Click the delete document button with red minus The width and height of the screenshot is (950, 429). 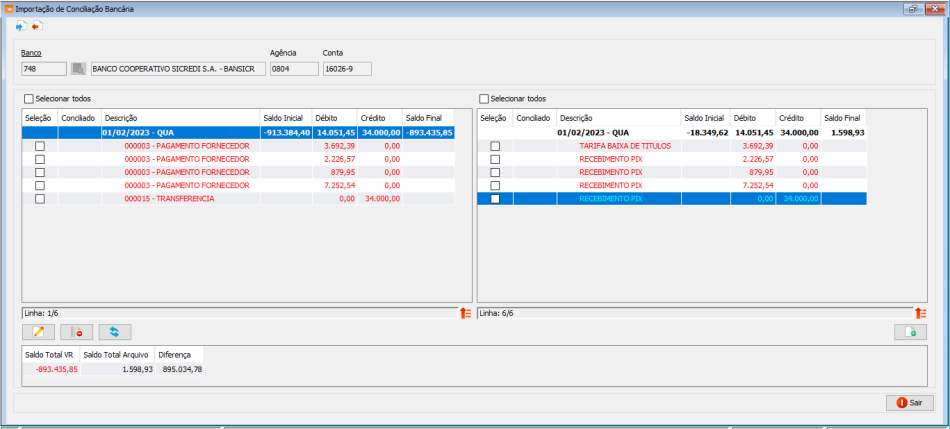tap(76, 332)
